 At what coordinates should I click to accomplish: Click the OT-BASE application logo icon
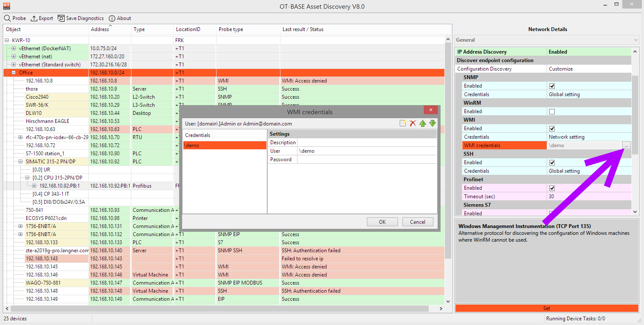7,6
